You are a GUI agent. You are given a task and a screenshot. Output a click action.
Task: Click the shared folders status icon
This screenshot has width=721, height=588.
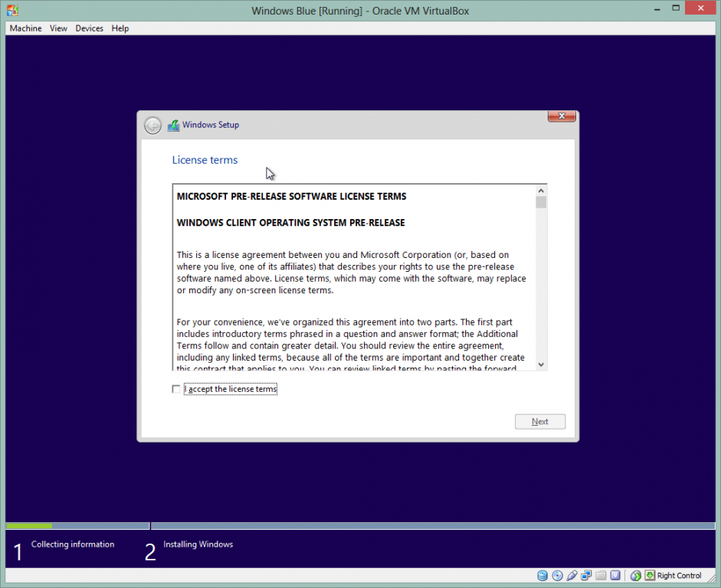click(x=601, y=576)
